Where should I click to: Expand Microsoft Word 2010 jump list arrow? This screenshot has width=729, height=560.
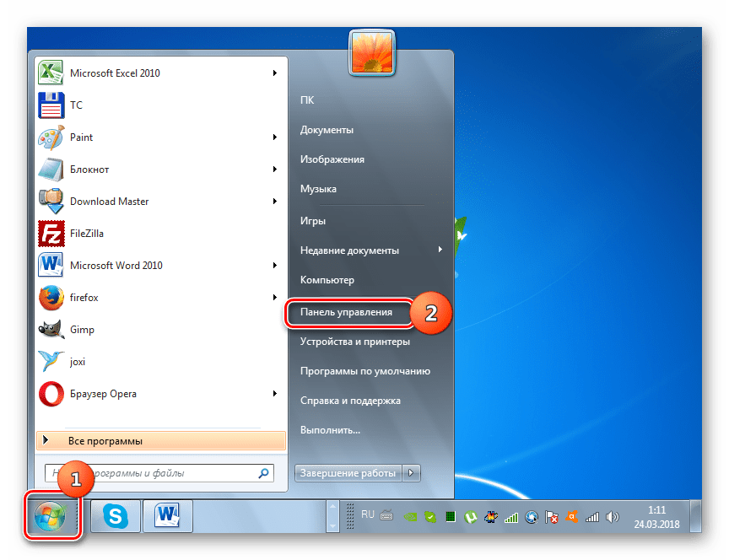coord(275,266)
